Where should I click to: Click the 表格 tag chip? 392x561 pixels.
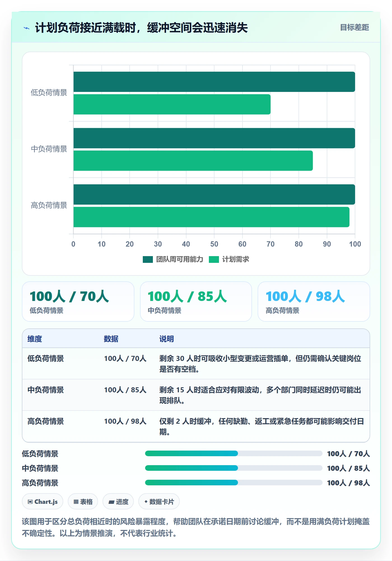click(83, 502)
